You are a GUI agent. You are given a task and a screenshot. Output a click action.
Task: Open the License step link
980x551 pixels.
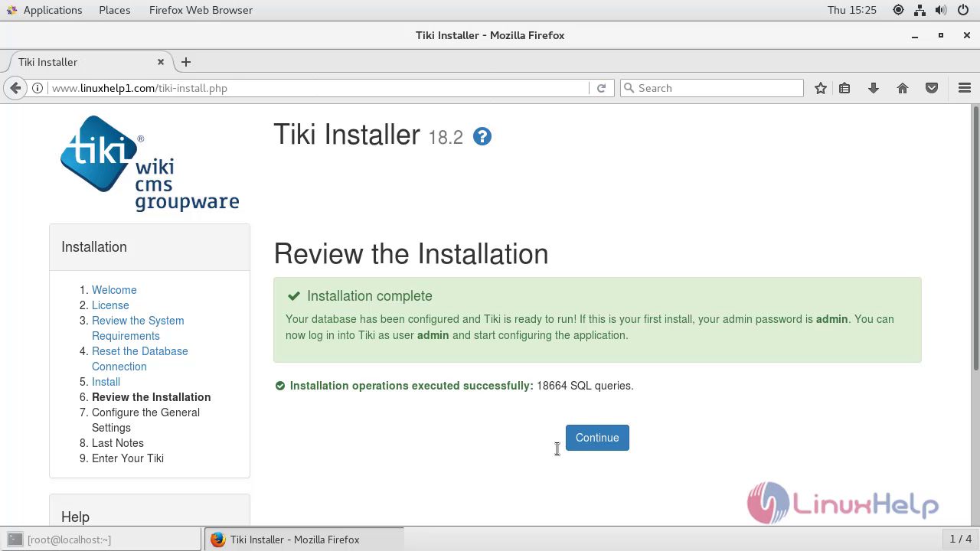pos(110,305)
